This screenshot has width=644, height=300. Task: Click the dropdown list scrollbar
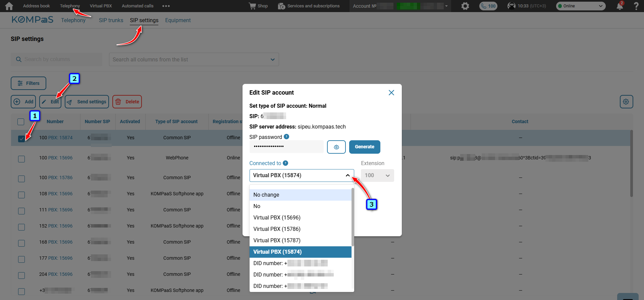[353, 217]
